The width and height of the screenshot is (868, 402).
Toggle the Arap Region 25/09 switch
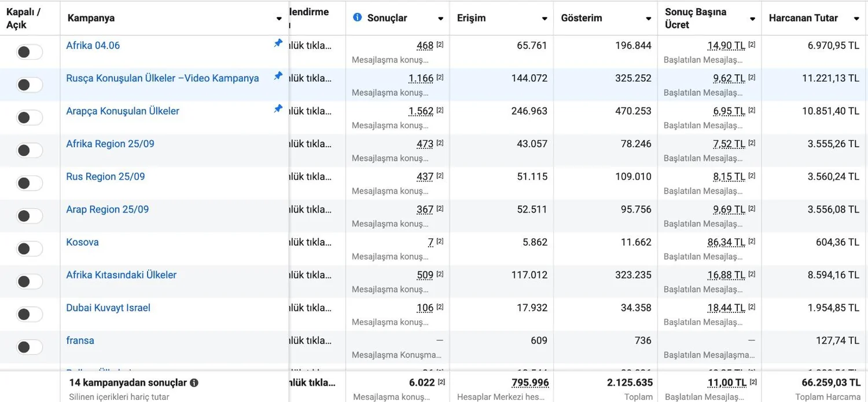[30, 216]
